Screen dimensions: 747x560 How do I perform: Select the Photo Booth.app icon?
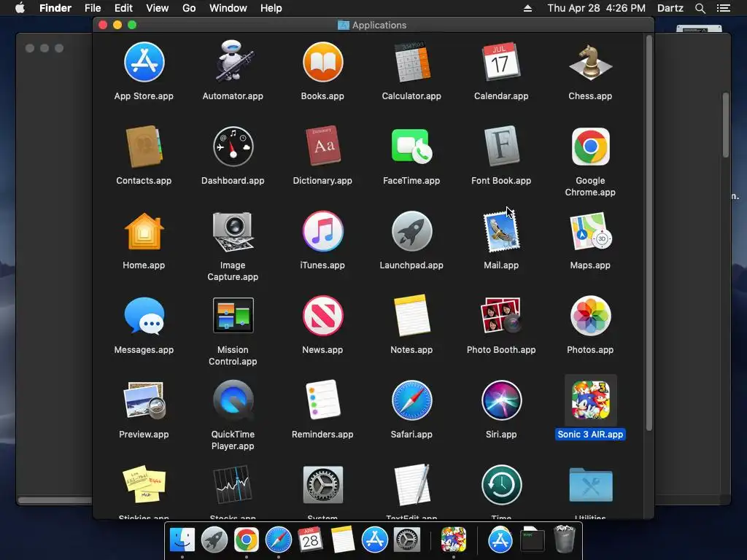tap(501, 315)
